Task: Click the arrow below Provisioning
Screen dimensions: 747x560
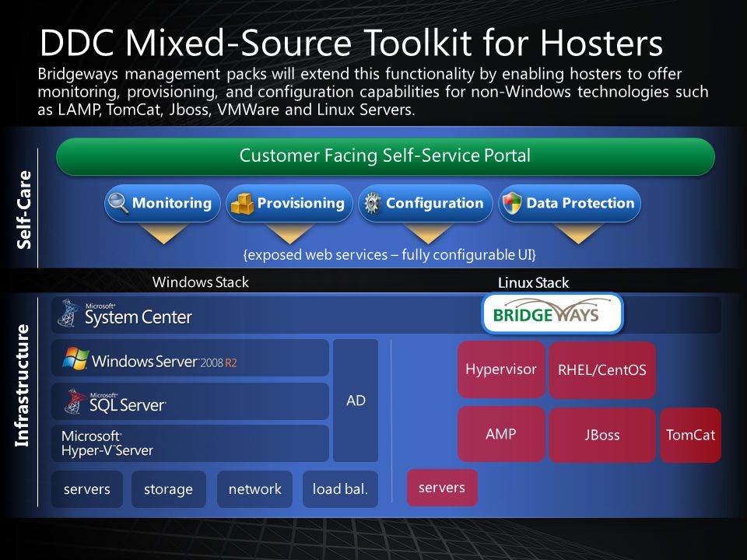Action: click(289, 233)
